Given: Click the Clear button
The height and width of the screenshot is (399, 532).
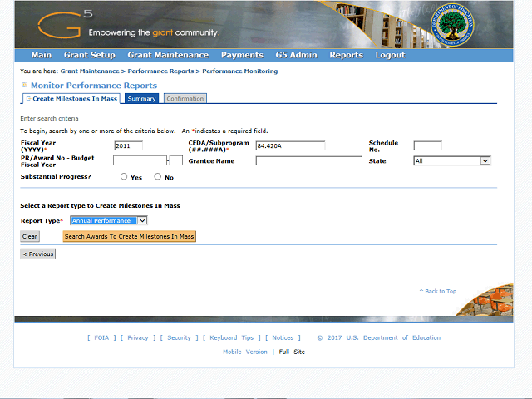Looking at the screenshot, I should pos(30,236).
